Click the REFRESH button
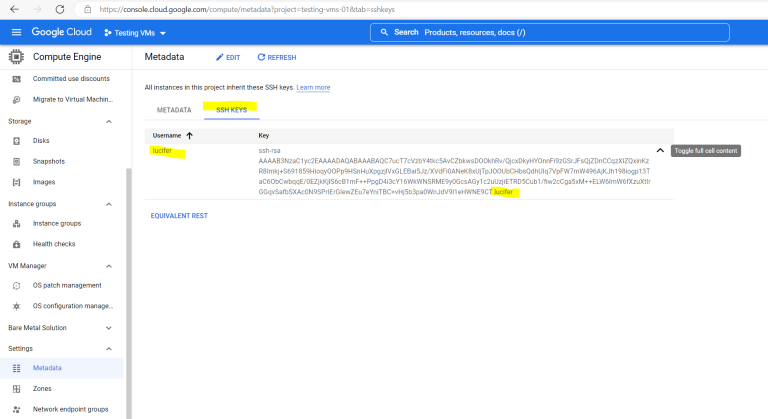768x419 pixels. 277,57
